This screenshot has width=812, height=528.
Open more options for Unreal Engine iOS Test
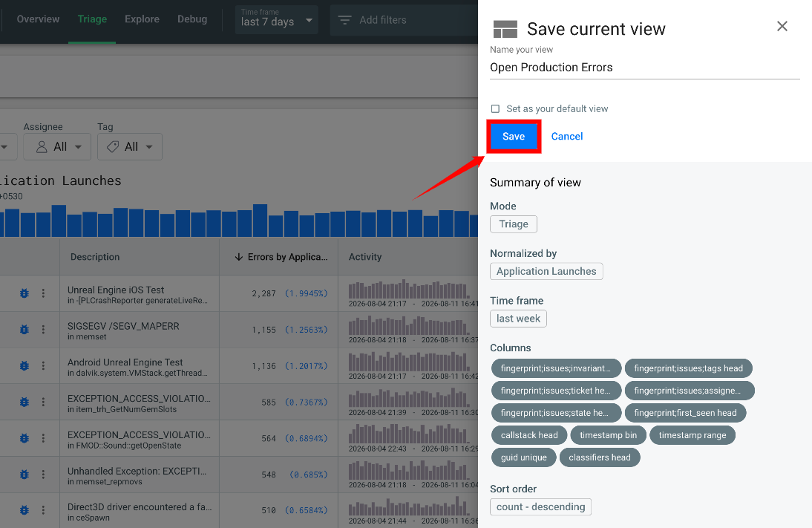pos(44,293)
